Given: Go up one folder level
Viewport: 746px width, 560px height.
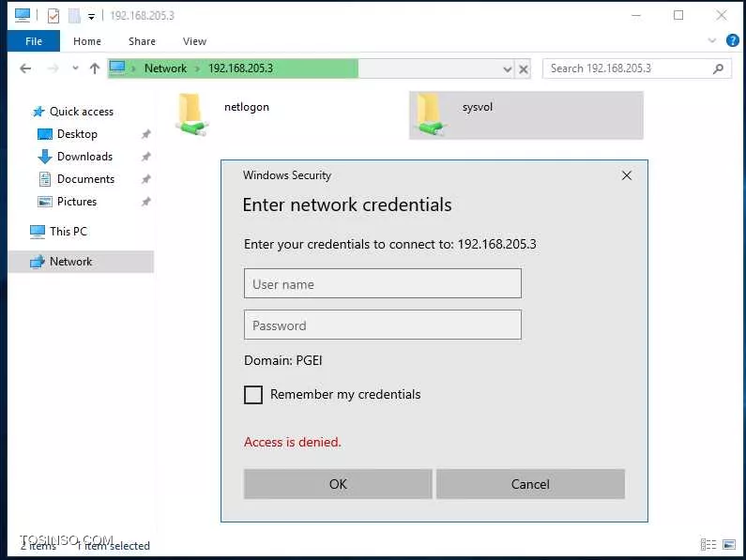Looking at the screenshot, I should click(94, 68).
